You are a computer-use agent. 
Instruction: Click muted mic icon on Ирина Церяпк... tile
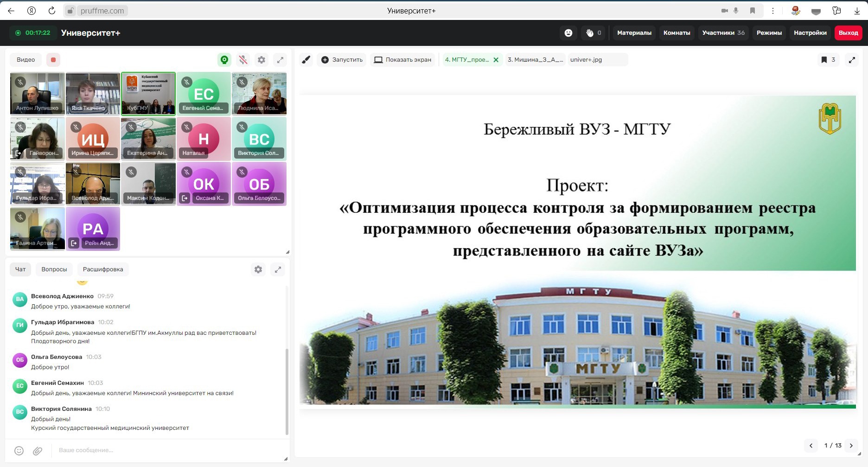[76, 127]
